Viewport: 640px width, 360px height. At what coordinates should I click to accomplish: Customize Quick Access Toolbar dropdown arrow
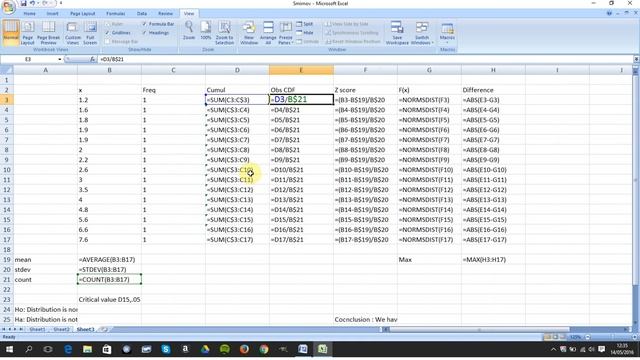[x=61, y=3]
